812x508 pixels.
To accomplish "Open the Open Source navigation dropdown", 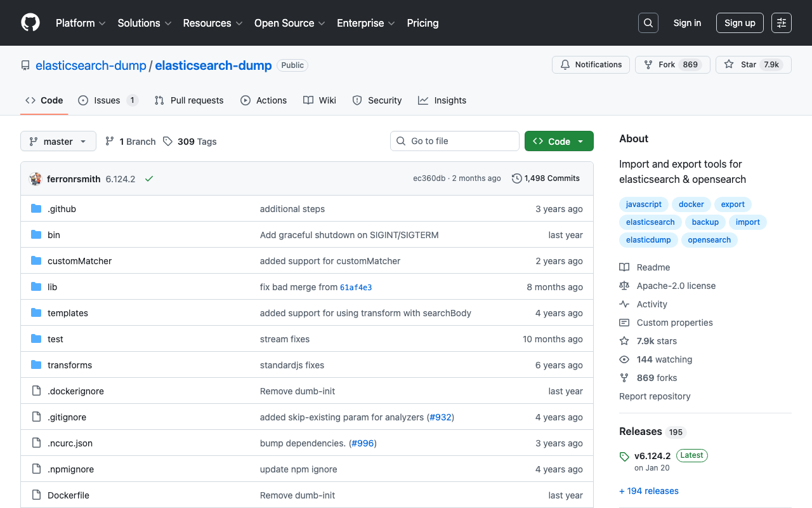I will click(x=289, y=23).
